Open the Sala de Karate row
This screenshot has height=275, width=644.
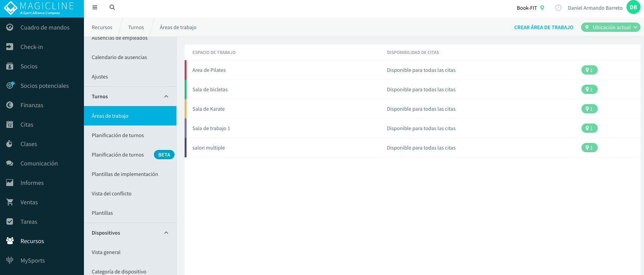coord(412,109)
